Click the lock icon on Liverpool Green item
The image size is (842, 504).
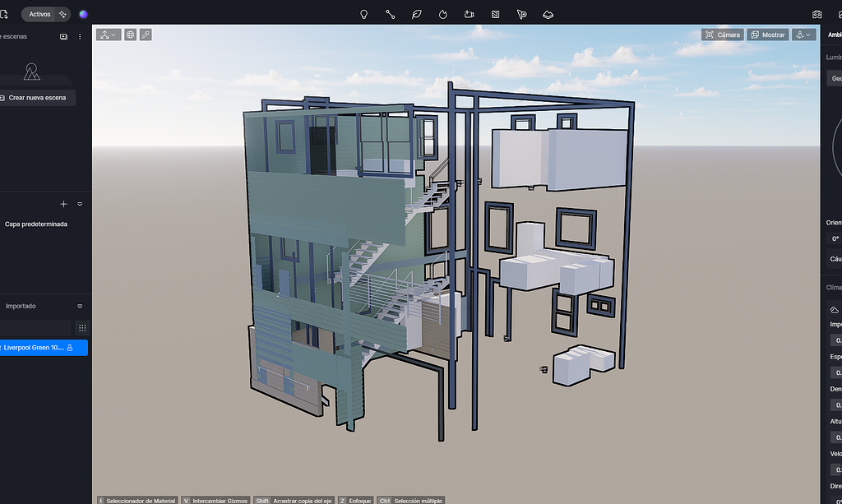click(x=70, y=348)
